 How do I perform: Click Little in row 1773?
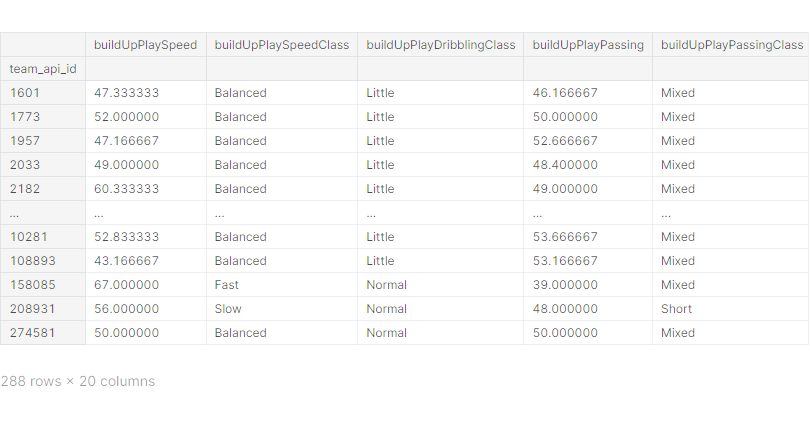[380, 117]
